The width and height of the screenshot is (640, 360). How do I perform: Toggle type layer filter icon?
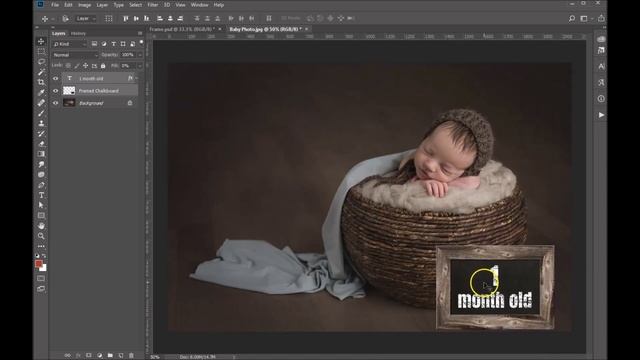click(113, 44)
